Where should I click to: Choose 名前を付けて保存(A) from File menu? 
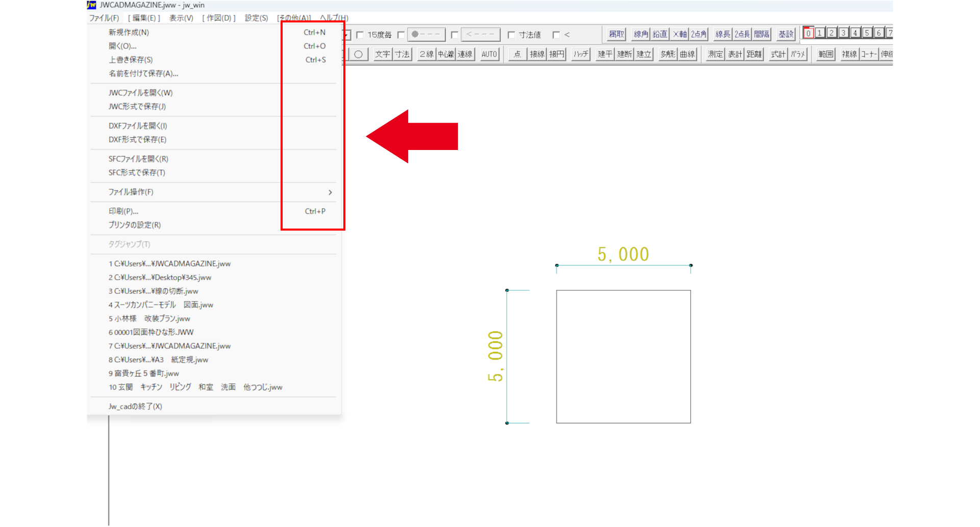(143, 73)
